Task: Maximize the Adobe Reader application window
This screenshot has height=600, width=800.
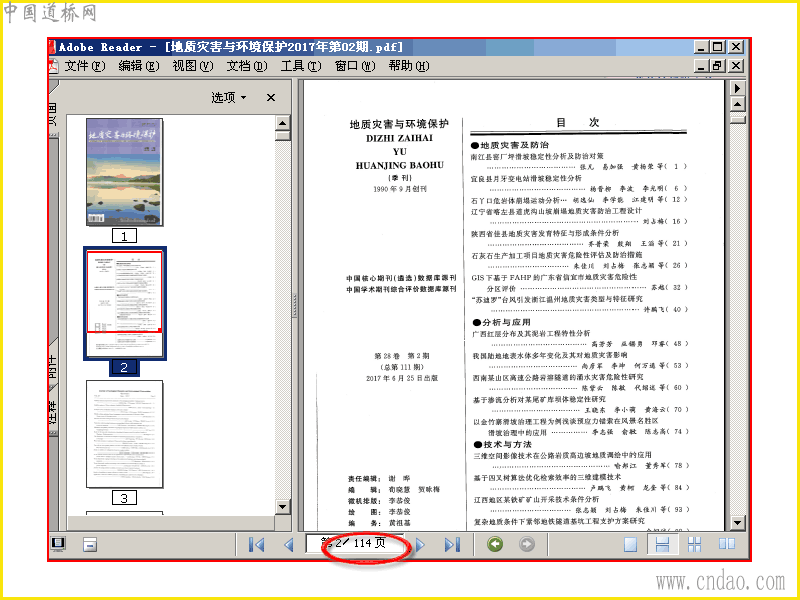Action: pyautogui.click(x=718, y=47)
